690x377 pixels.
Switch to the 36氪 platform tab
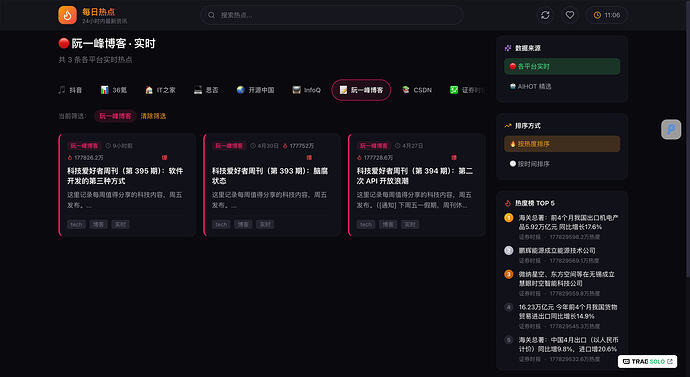pos(114,90)
